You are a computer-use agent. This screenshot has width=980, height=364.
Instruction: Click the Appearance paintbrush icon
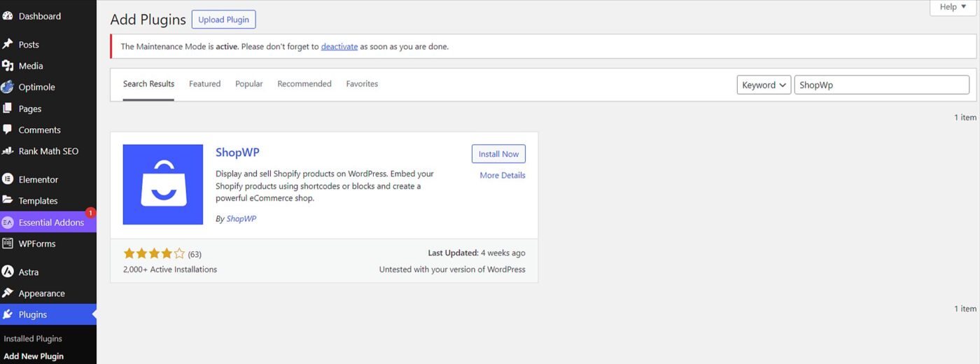click(x=8, y=293)
